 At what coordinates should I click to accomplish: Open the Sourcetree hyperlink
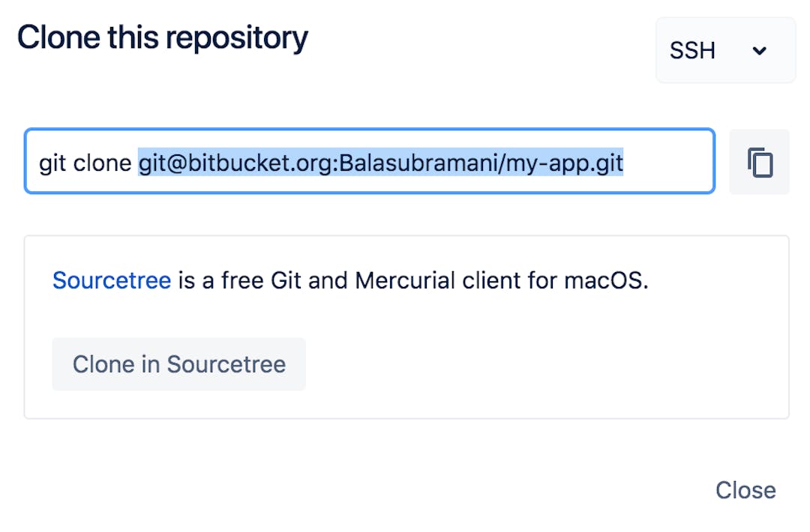pos(112,280)
